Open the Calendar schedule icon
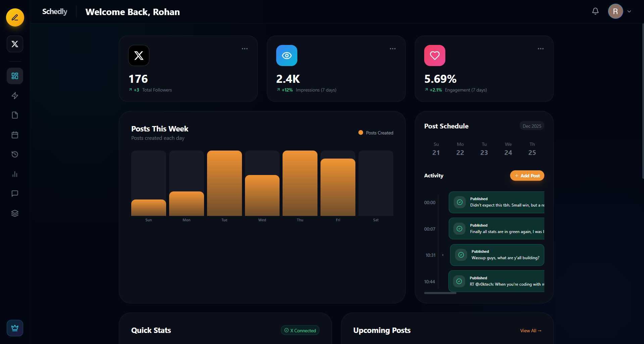The height and width of the screenshot is (344, 644). point(15,135)
